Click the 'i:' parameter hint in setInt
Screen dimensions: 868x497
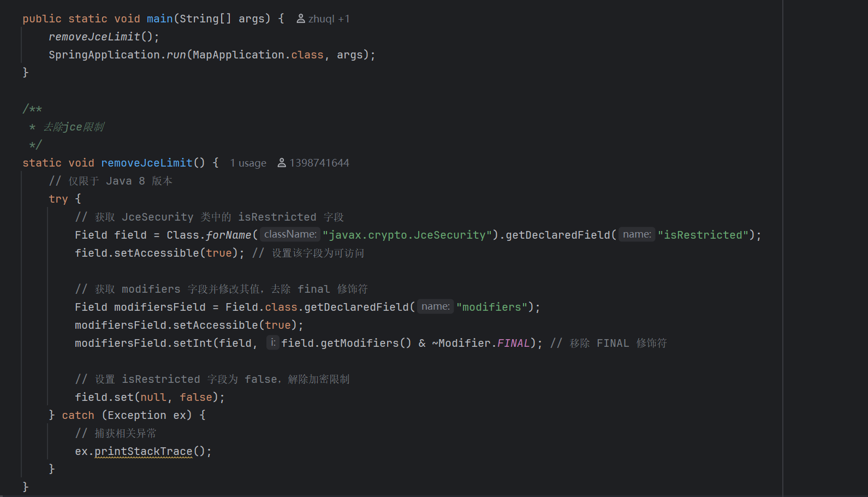273,342
